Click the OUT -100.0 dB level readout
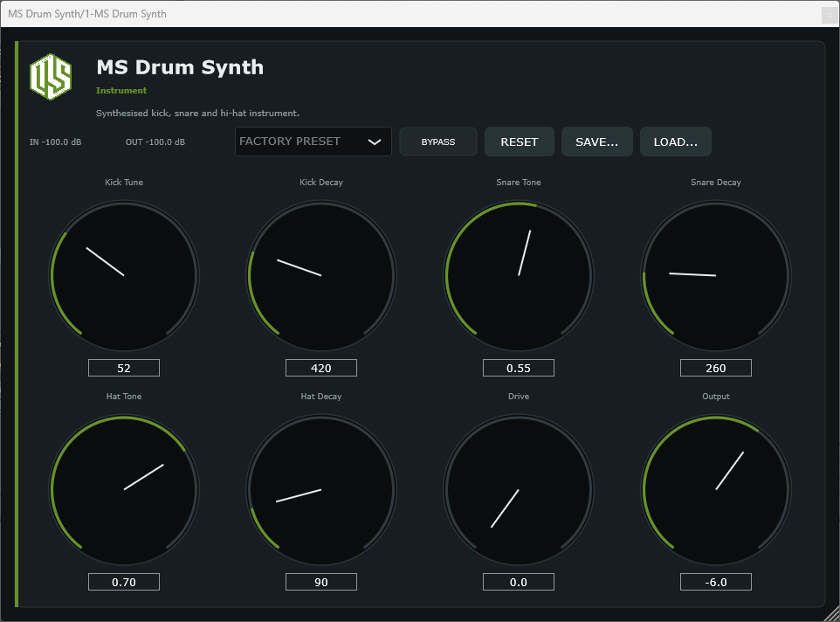 click(x=155, y=142)
